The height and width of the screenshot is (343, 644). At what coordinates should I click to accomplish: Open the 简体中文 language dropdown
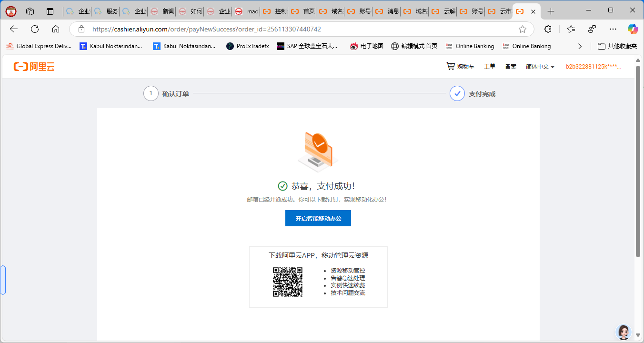point(540,66)
